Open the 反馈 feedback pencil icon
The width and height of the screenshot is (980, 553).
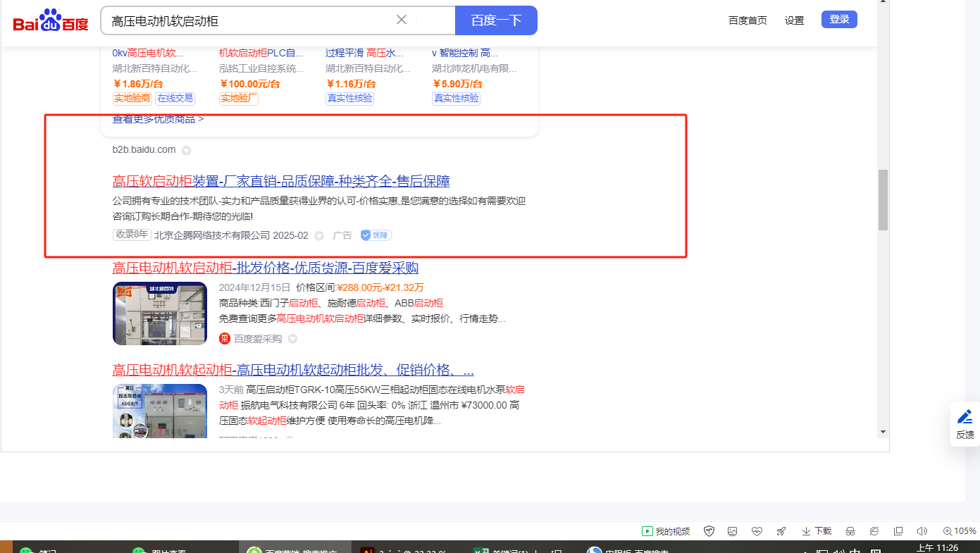(965, 417)
